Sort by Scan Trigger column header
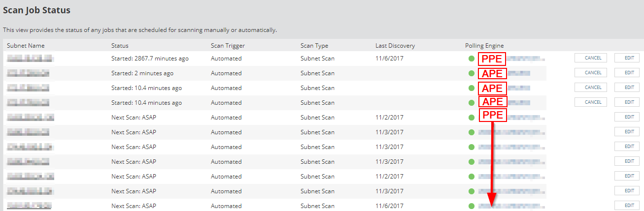 tap(228, 46)
